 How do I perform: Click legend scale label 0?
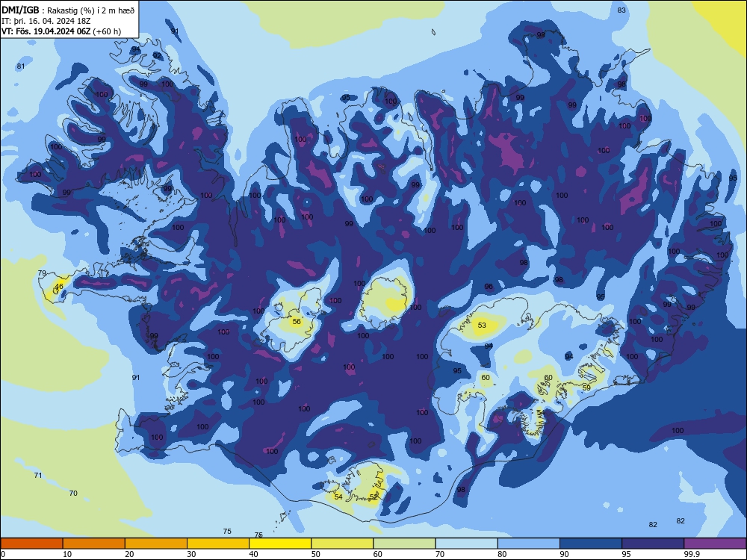pos(3,554)
